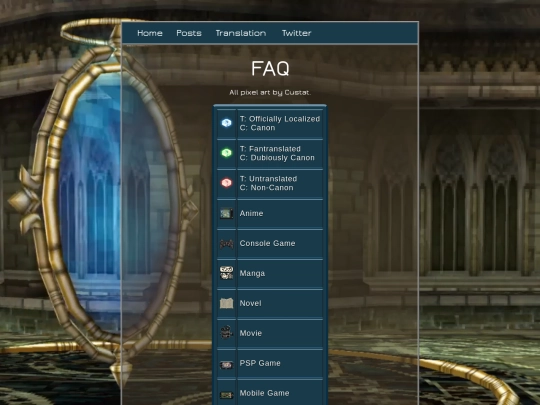This screenshot has width=540, height=405.
Task: Click the 'Mobile Game' row label
Action: pos(264,393)
